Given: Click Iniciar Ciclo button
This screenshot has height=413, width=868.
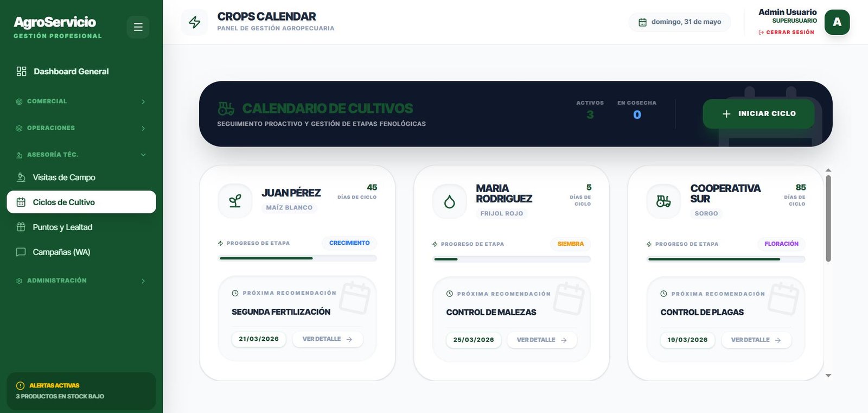Looking at the screenshot, I should (758, 114).
